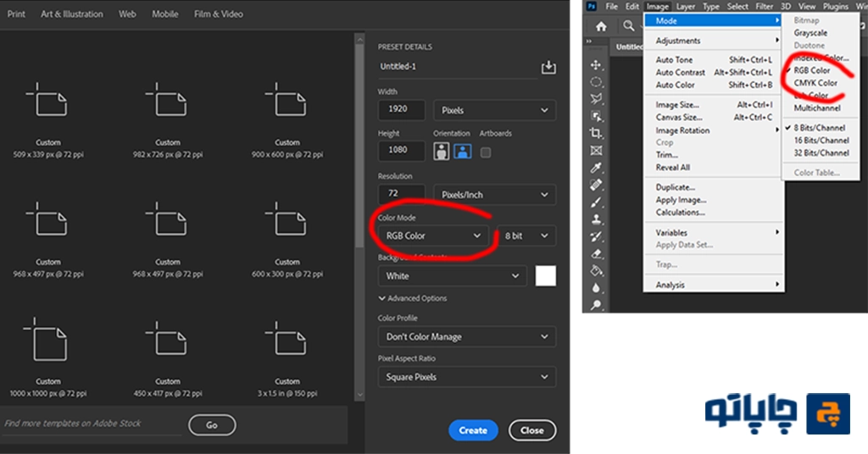868x454 pixels.
Task: Click the Home icon in options bar
Action: (601, 26)
